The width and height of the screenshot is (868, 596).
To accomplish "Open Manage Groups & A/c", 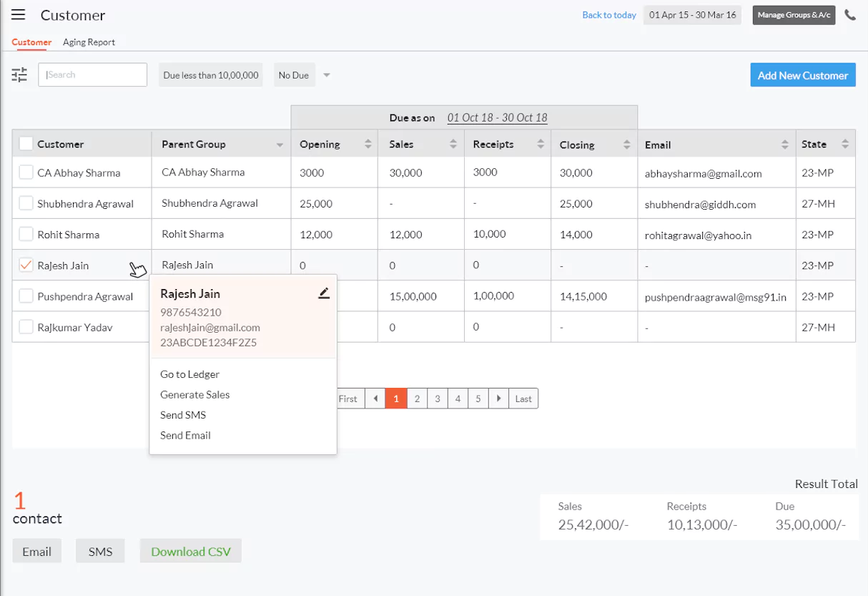I will point(794,15).
